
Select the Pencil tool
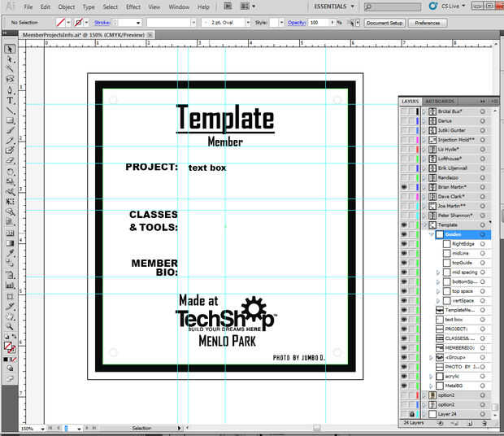[10, 140]
